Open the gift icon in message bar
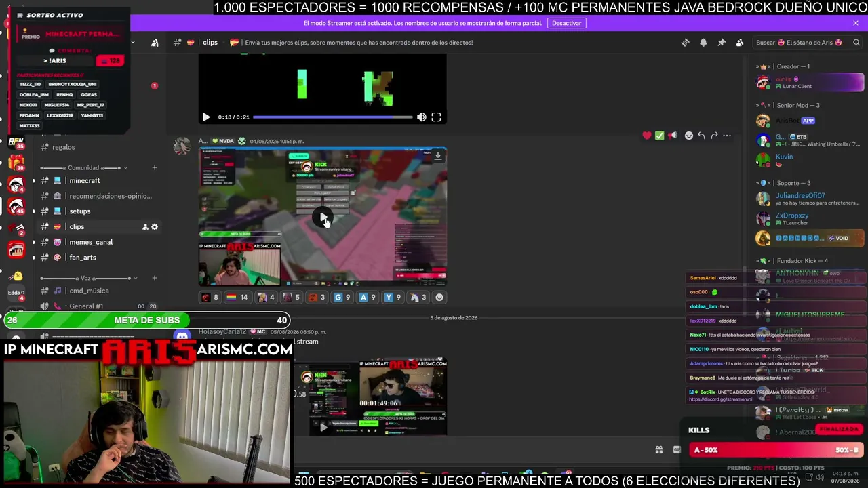868x488 pixels. click(658, 450)
